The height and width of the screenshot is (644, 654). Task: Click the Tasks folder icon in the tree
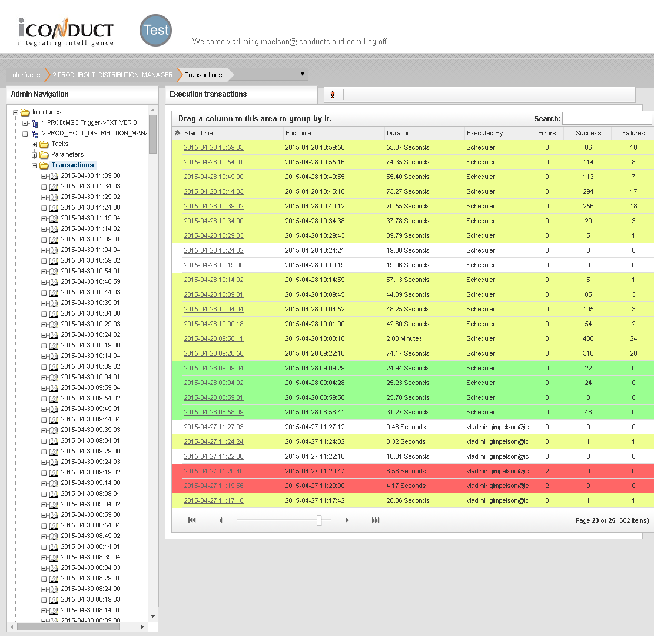[x=44, y=144]
